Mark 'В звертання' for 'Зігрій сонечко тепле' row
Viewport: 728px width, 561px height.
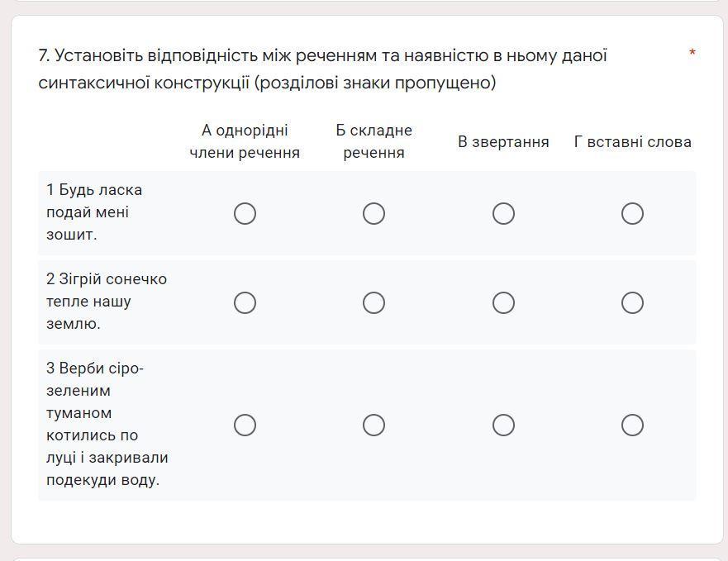coord(503,302)
